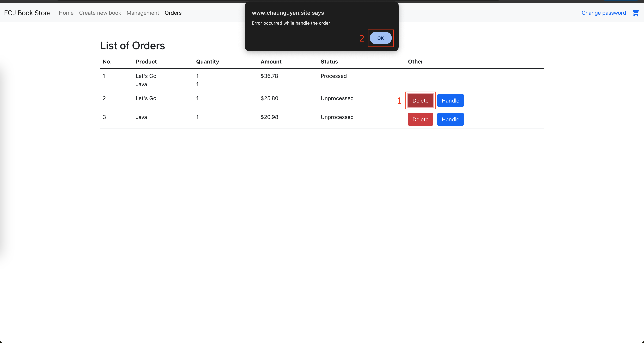Viewport: 644px width, 343px height.
Task: Click the Processed status text
Action: click(333, 76)
